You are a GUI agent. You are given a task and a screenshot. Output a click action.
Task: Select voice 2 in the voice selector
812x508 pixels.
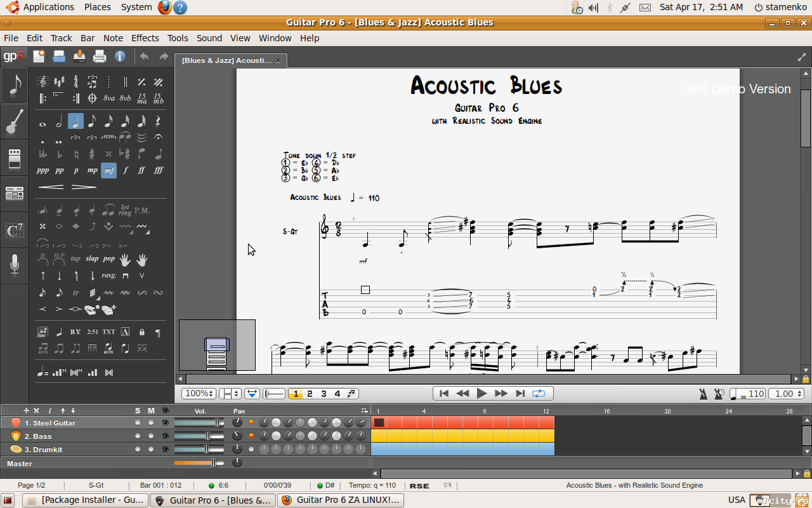pyautogui.click(x=310, y=394)
